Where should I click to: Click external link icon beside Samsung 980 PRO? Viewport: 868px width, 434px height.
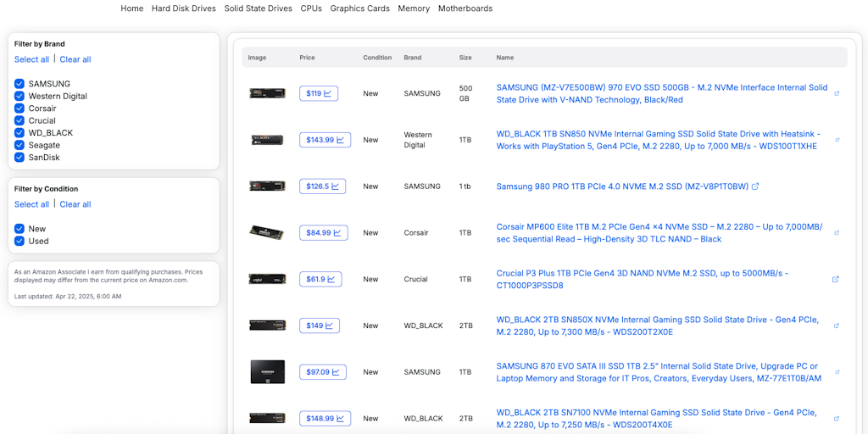click(x=755, y=186)
